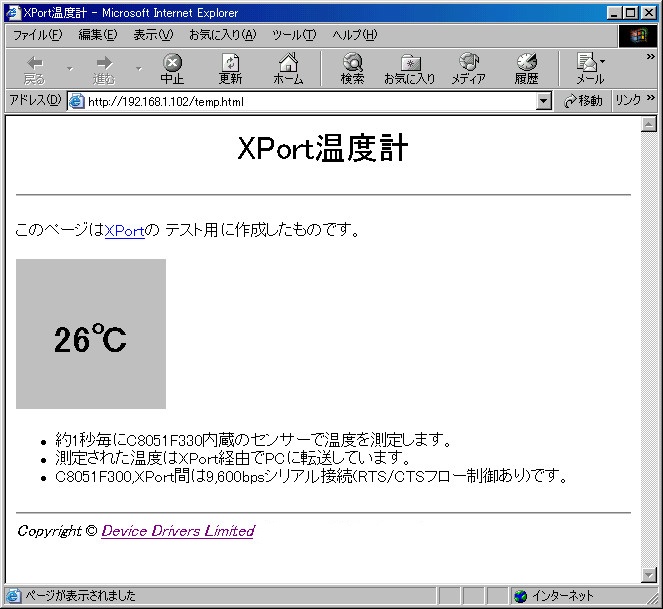The height and width of the screenshot is (609, 663).
Task: Go to home page via ホーム icon
Action: [x=288, y=70]
